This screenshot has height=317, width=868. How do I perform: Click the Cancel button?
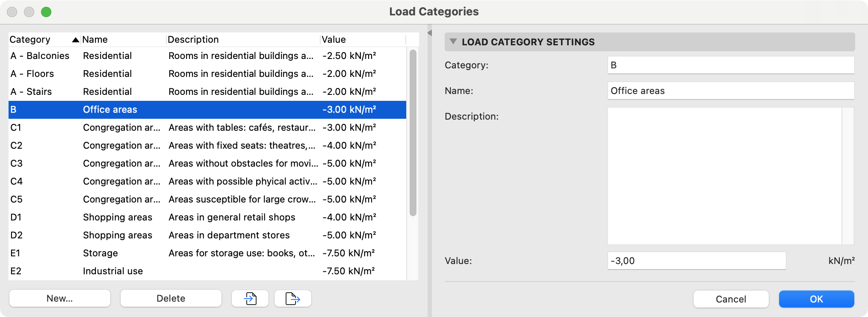731,299
